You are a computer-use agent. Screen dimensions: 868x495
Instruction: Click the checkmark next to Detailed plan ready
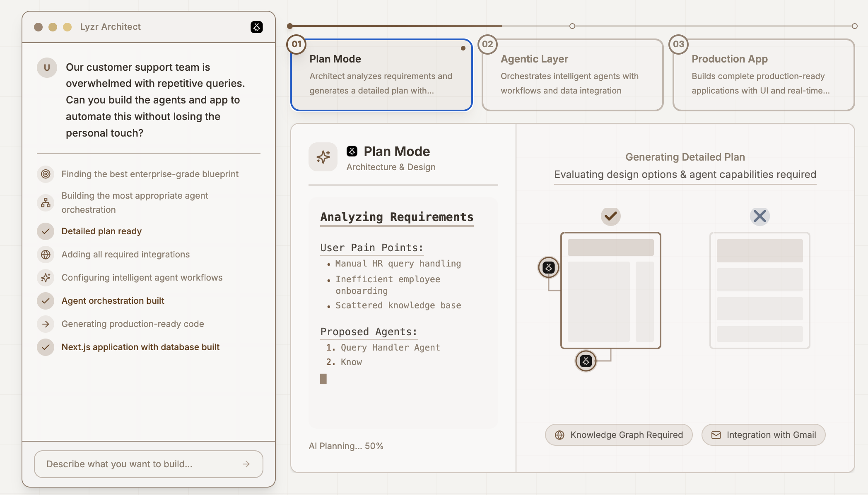pyautogui.click(x=46, y=231)
